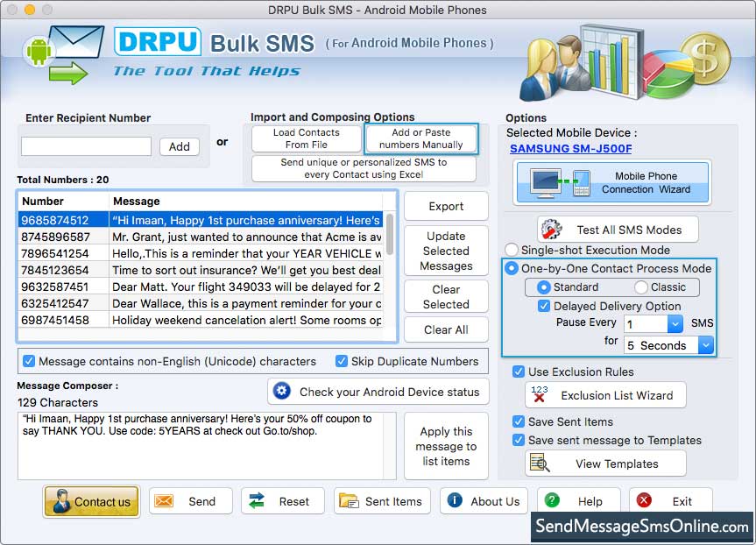Click Apply this message to list items
Image resolution: width=756 pixels, height=545 pixels.
click(x=446, y=446)
